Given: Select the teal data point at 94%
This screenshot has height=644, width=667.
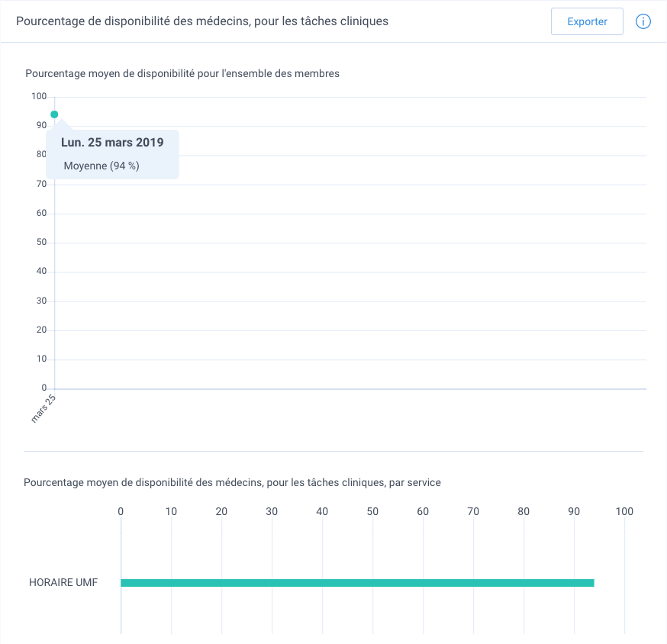Looking at the screenshot, I should (x=54, y=114).
